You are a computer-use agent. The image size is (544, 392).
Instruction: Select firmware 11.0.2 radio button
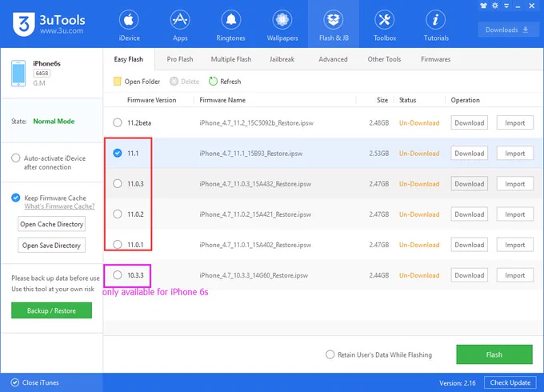pos(118,214)
